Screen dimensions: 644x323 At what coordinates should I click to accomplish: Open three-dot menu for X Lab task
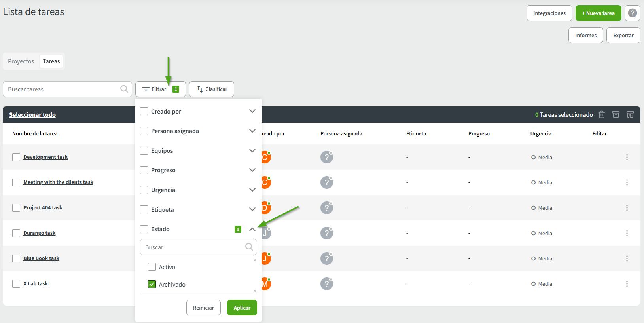pos(627,284)
